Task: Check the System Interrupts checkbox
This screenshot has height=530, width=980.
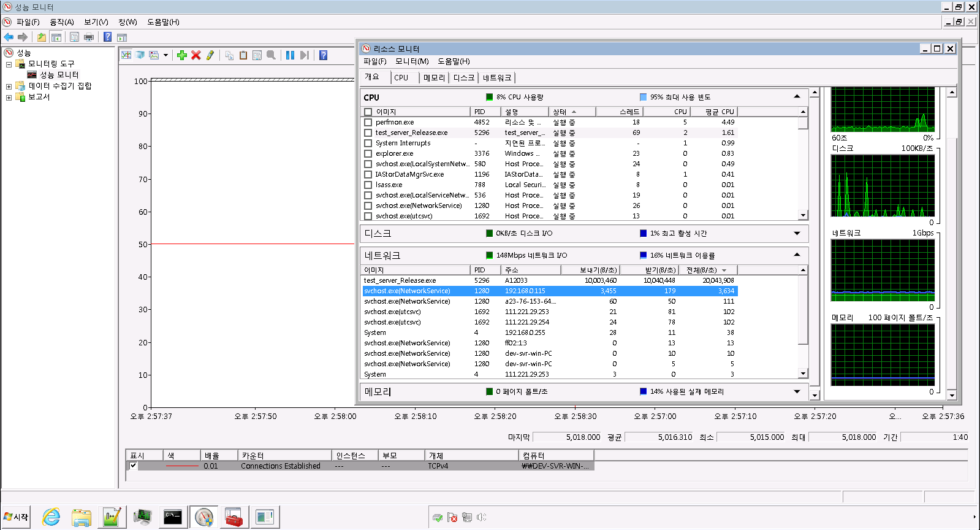Action: click(x=368, y=143)
